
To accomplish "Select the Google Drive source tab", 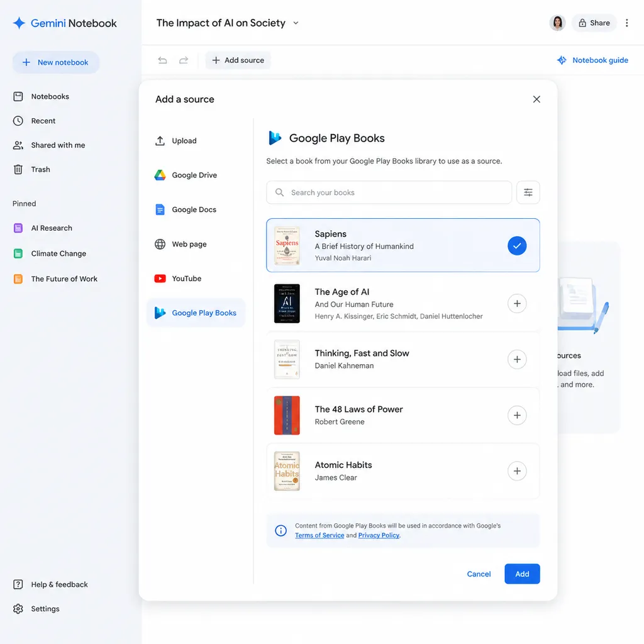I will click(196, 175).
